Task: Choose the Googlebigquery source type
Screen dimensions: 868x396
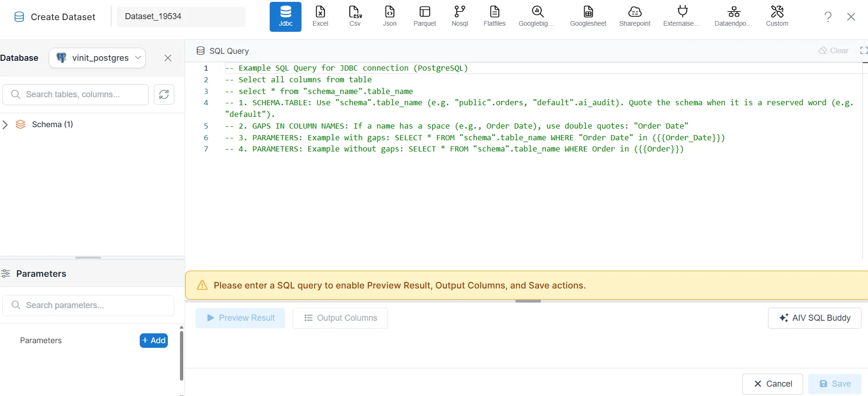Action: [537, 17]
